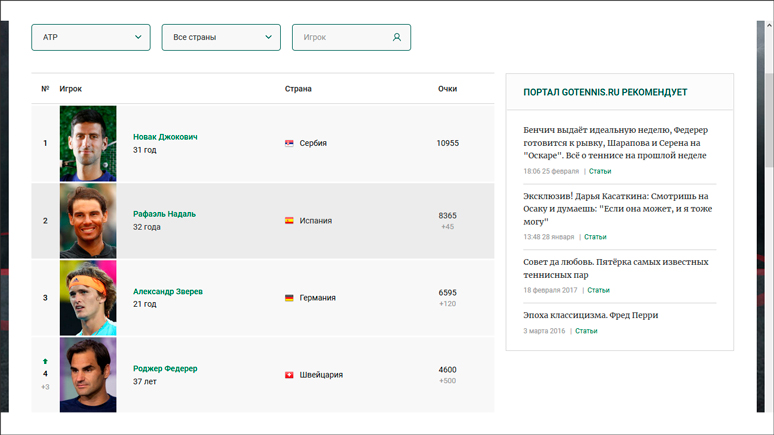Viewport: 774px width, 435px height.
Task: Click 'Статьи' tag next to 3 марта 2016
Action: click(x=586, y=331)
